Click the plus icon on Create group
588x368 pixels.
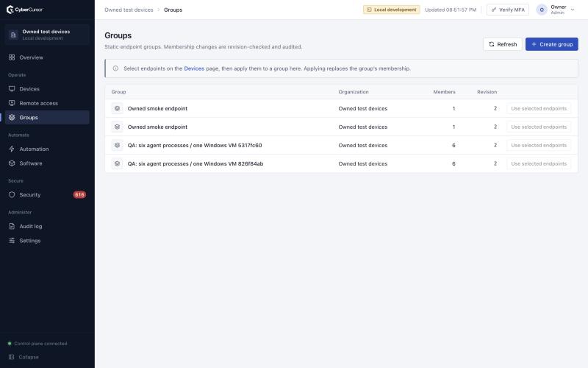point(534,44)
